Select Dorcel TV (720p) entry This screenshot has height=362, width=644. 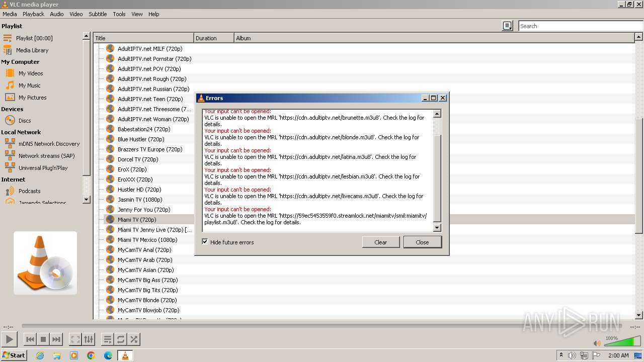tap(138, 159)
